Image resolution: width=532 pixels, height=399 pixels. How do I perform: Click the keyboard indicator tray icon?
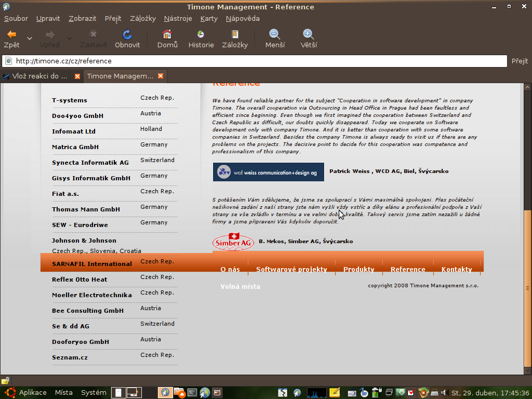434,393
